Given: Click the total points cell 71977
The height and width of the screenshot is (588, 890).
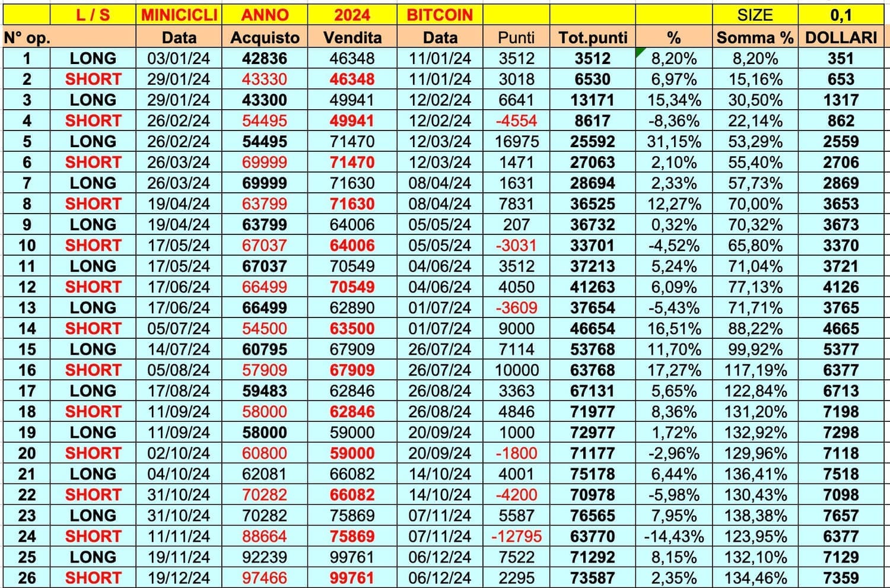Looking at the screenshot, I should [593, 411].
